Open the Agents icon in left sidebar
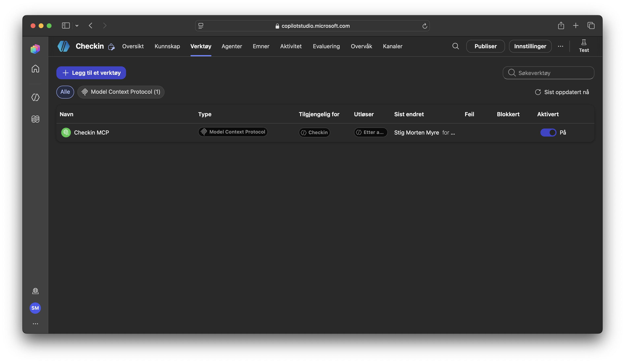This screenshot has height=364, width=625. point(35,97)
